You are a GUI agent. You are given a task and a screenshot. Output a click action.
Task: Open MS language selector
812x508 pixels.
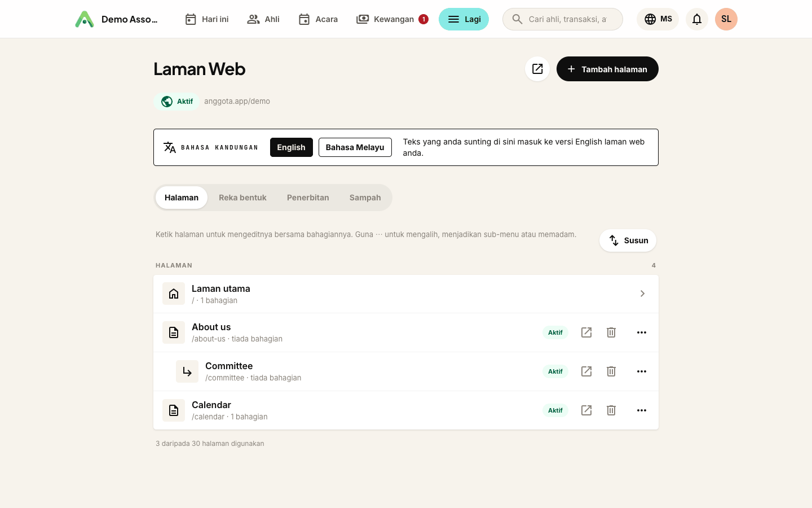(657, 19)
